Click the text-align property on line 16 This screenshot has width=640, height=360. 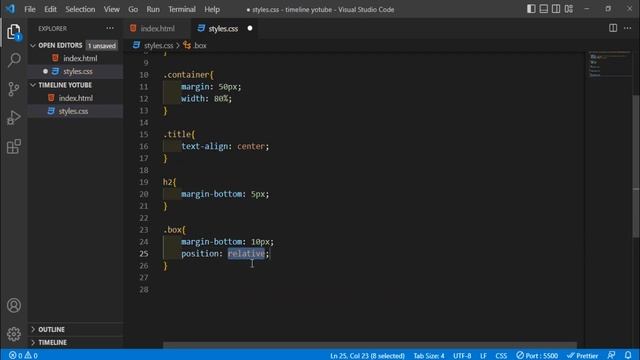point(204,146)
